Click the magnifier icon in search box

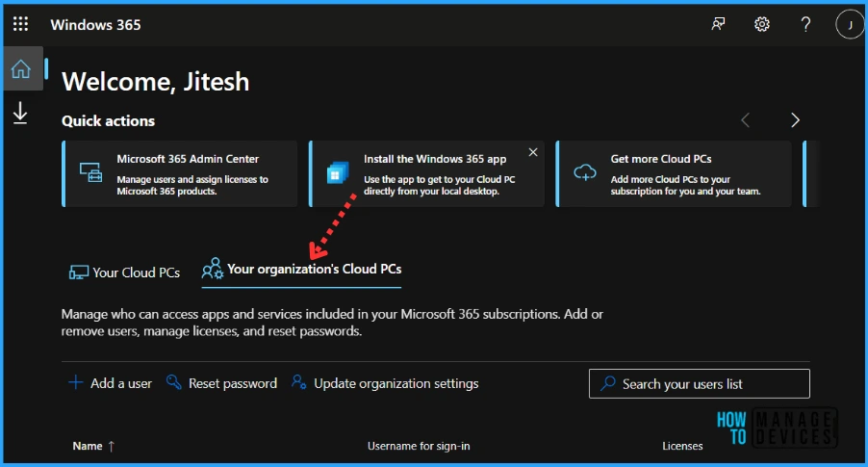coord(608,383)
